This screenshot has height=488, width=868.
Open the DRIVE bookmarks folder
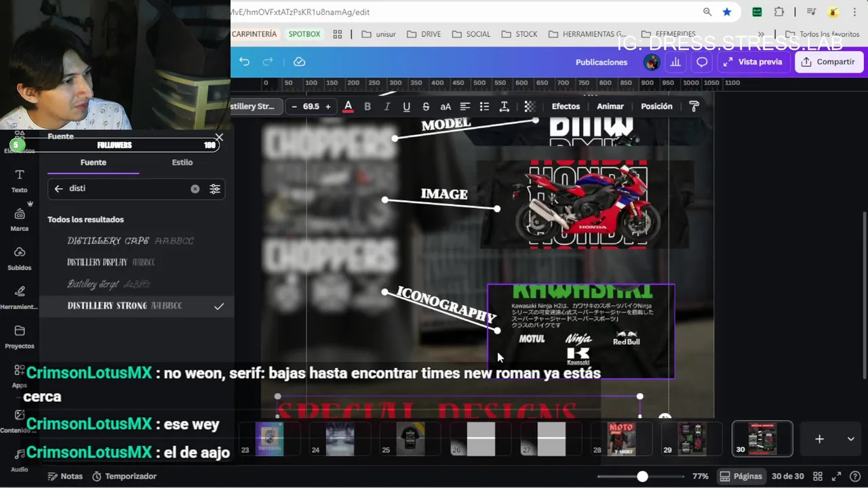click(x=424, y=34)
